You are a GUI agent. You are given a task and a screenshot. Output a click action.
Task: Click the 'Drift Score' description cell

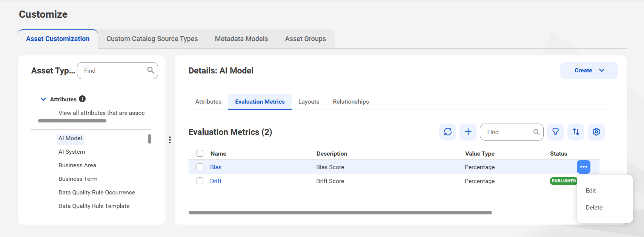330,181
